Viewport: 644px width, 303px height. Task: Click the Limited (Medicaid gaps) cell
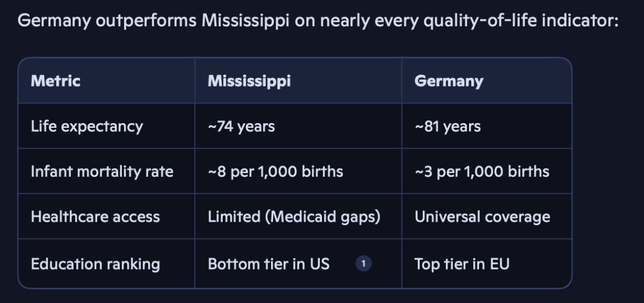click(x=294, y=217)
